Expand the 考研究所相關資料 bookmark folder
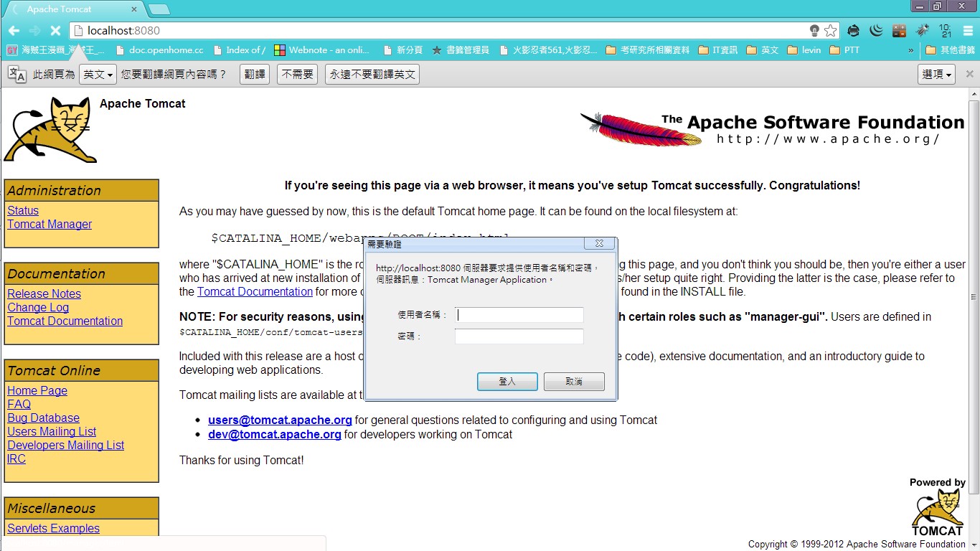 [x=648, y=50]
